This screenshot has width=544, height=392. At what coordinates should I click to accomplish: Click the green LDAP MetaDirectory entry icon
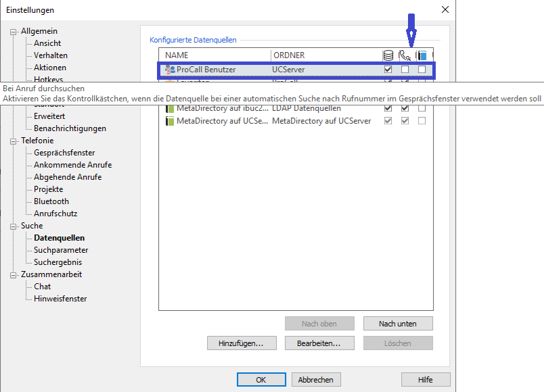170,108
